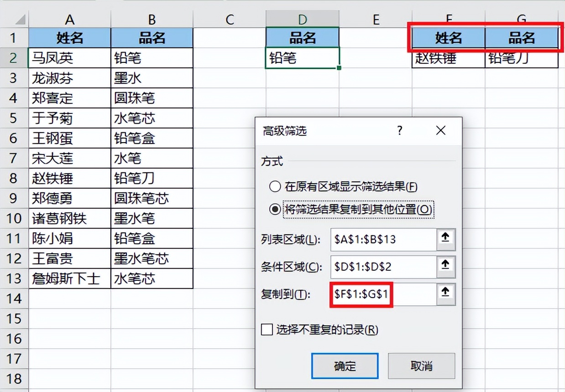Click the range selector icon beside 条件区域
Image resolution: width=565 pixels, height=392 pixels.
pos(446,267)
